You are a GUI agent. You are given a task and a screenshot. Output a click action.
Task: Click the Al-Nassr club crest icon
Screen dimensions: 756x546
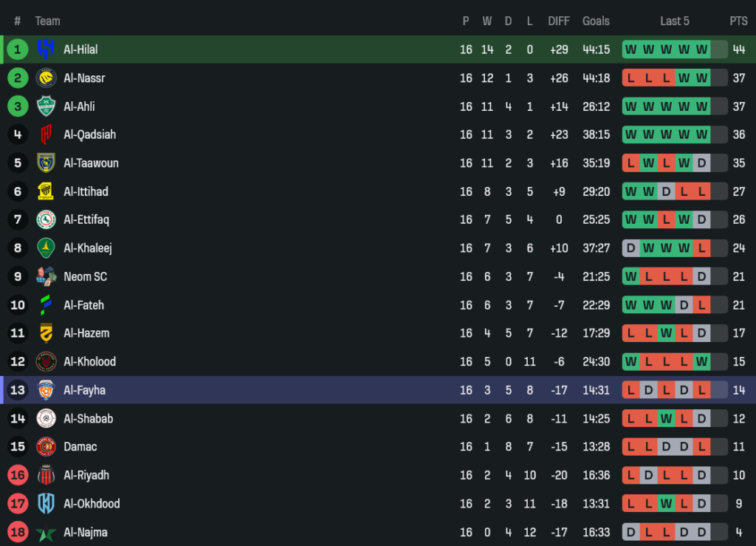pos(46,78)
